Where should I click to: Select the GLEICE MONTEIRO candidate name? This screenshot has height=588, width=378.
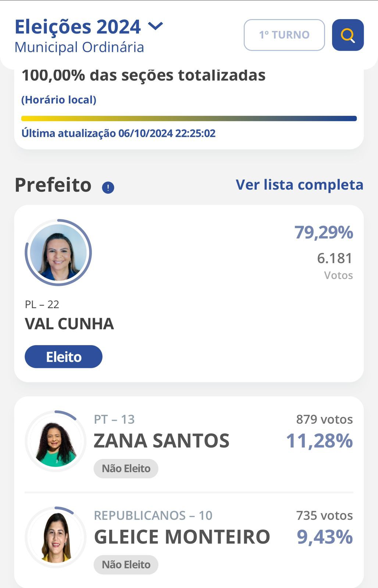182,537
